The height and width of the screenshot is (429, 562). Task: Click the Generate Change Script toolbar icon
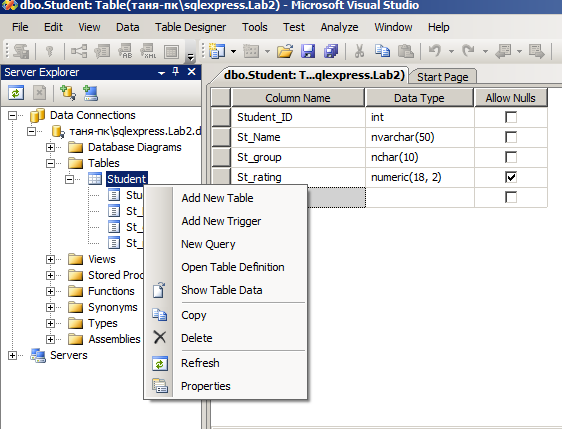coord(21,51)
